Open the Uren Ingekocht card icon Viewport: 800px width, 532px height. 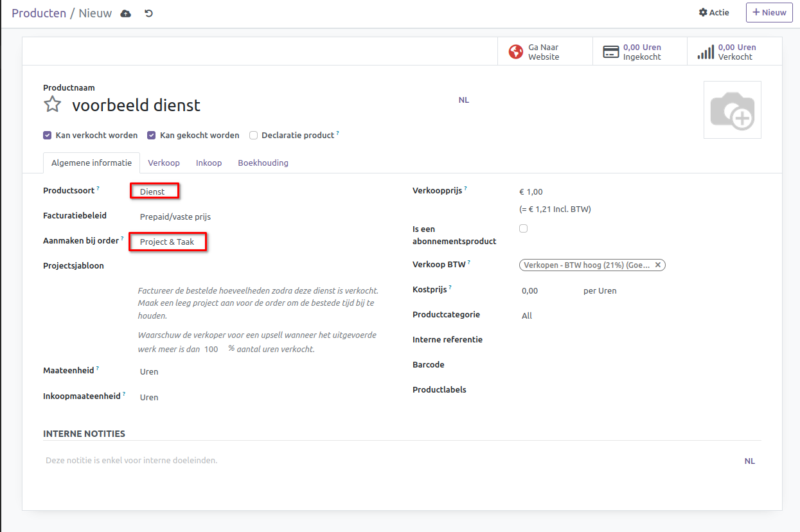click(610, 52)
